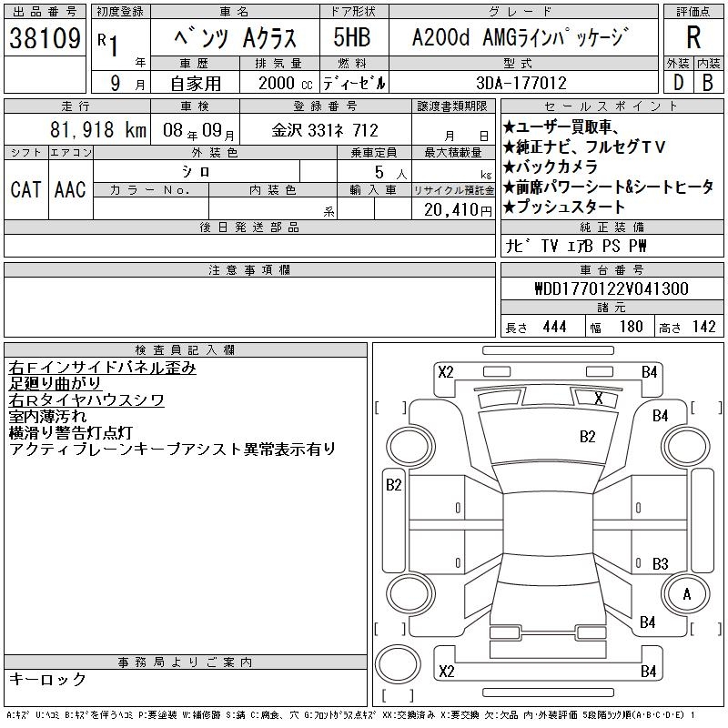This screenshot has height=728, width=728.
Task: Click lot number 38109
Action: [45, 38]
